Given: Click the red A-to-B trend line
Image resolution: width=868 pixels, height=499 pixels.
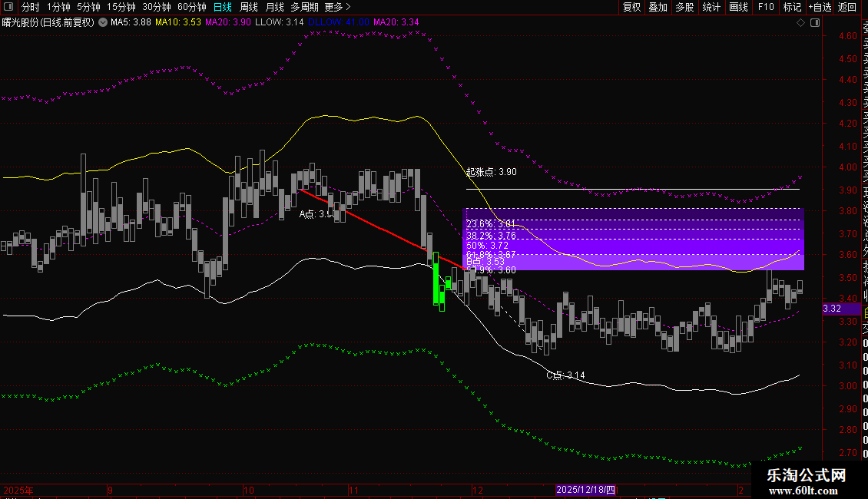Looking at the screenshot, I should coord(382,230).
